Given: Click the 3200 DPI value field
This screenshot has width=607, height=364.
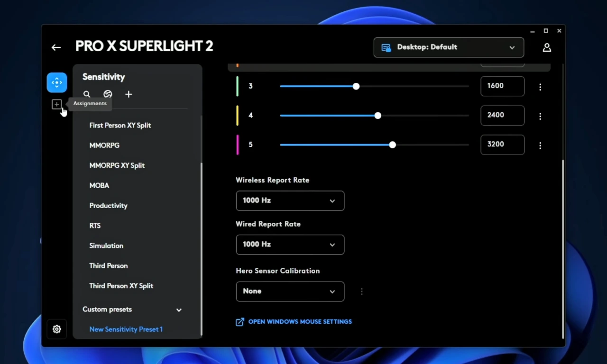Looking at the screenshot, I should 503,145.
